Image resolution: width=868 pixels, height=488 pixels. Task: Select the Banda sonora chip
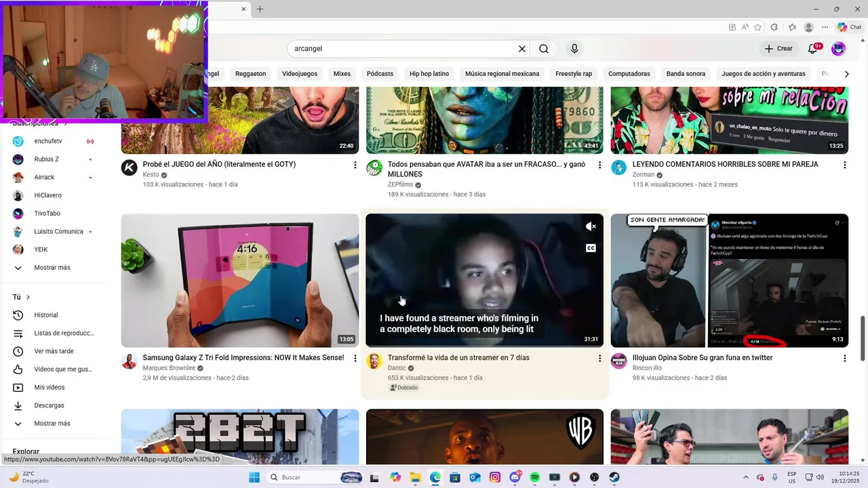point(686,74)
